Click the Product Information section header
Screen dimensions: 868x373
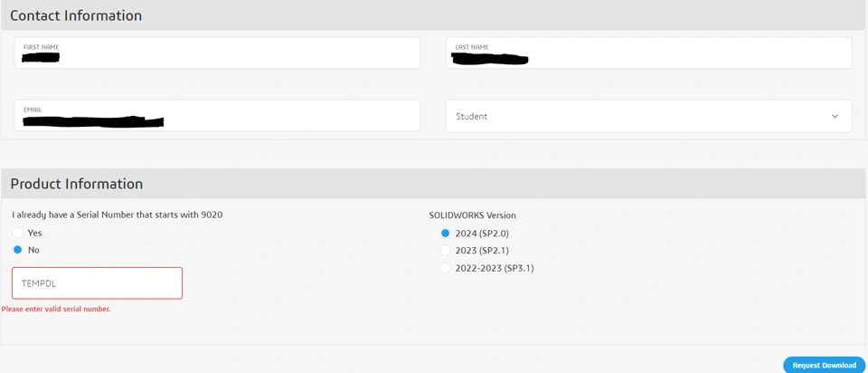click(77, 184)
